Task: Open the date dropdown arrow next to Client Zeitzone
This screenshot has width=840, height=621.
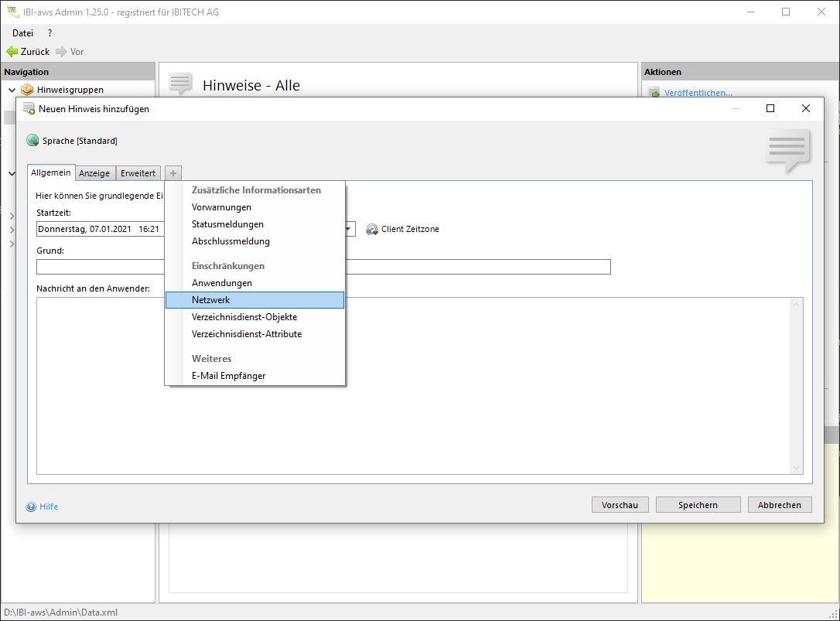Action: point(349,230)
